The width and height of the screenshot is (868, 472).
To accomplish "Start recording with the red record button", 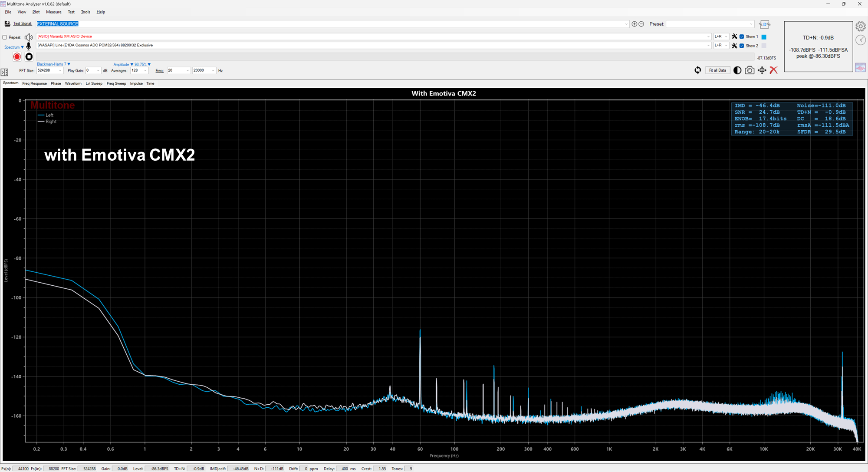I will 17,56.
